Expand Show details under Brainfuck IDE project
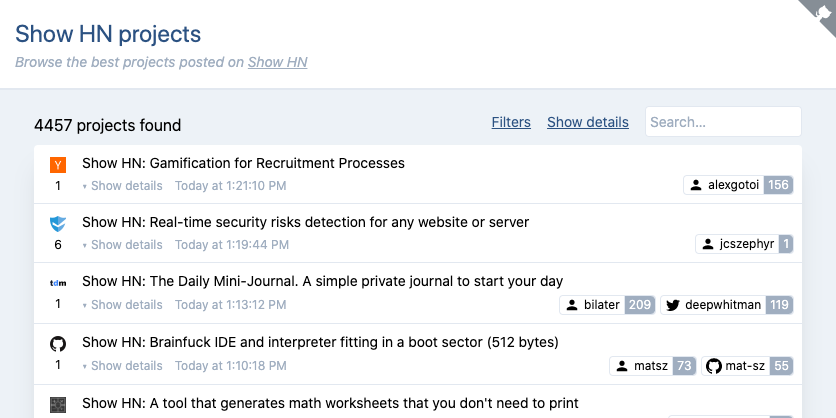Image resolution: width=836 pixels, height=418 pixels. [x=122, y=366]
